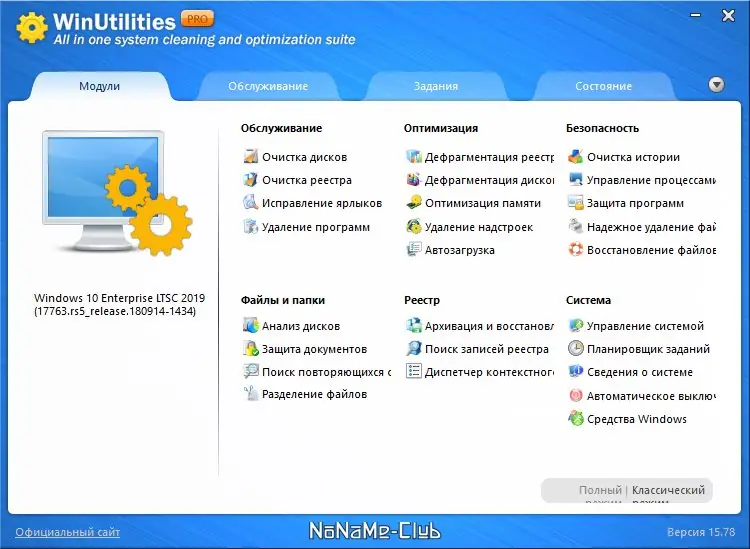This screenshot has height=549, width=750.
Task: Switch to the Обслуживание tab
Action: pos(268,86)
